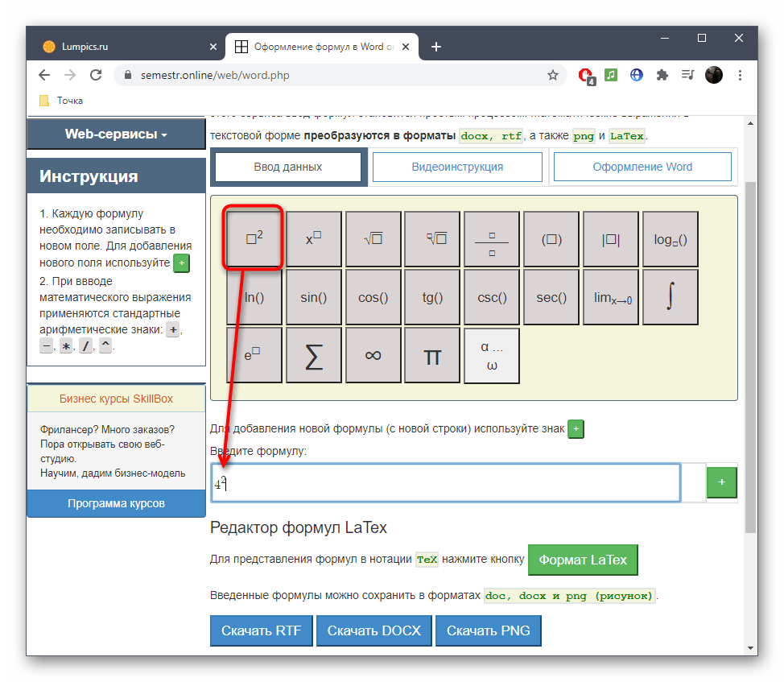Insert the infinity symbol
The width and height of the screenshot is (784, 682).
coord(373,355)
